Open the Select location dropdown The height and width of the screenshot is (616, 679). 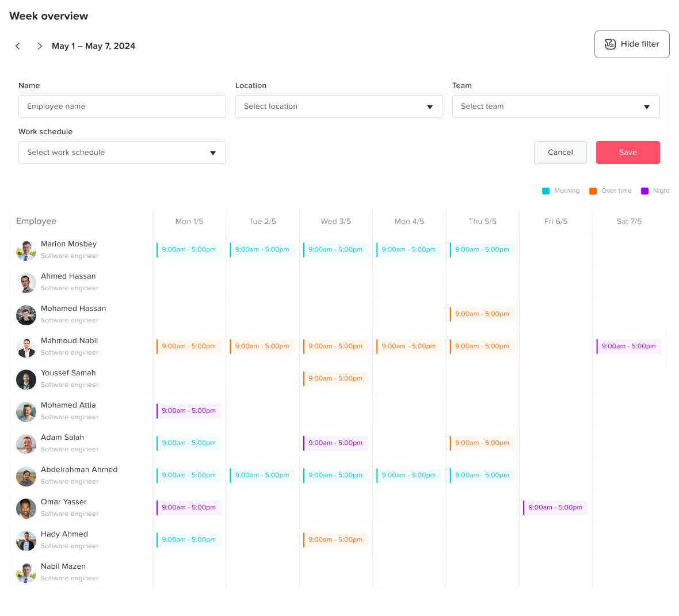[x=339, y=107]
